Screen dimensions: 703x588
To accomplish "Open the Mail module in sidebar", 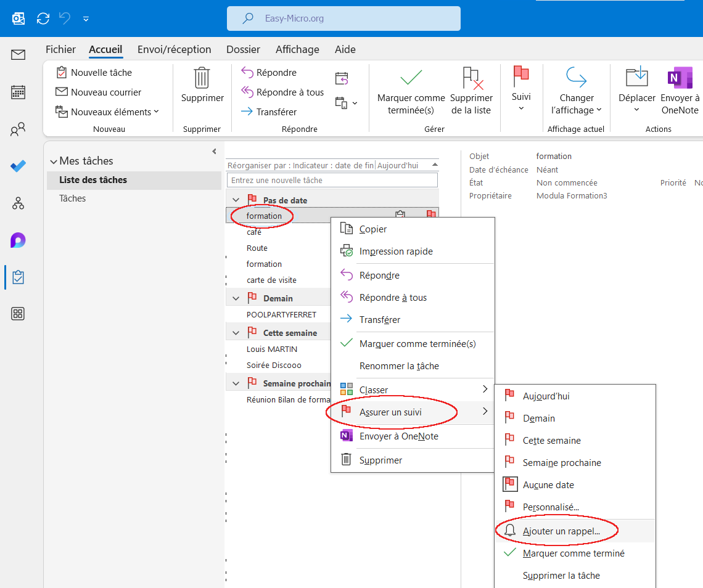I will 18,55.
